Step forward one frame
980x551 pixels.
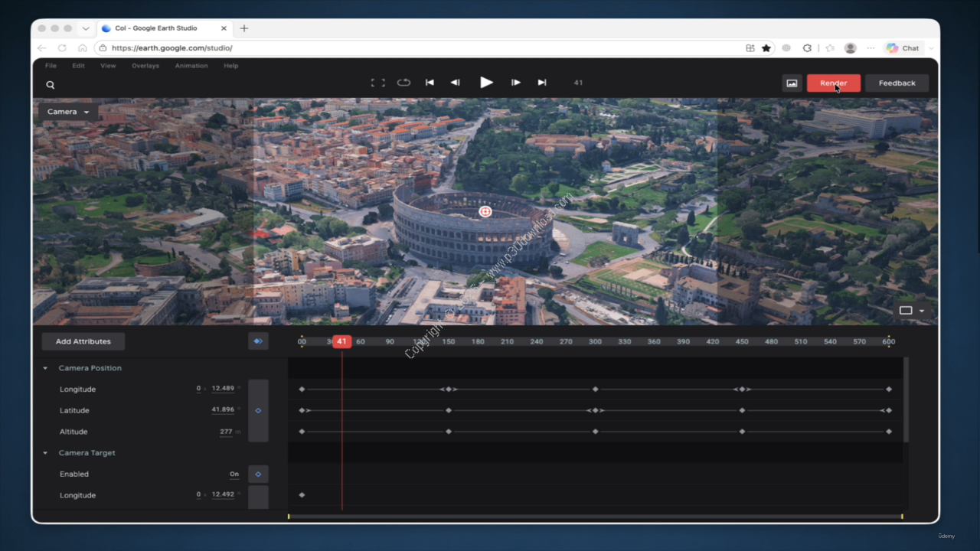click(x=516, y=83)
